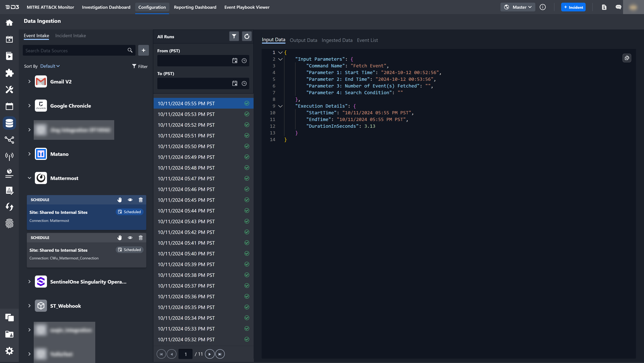Delete the first Mattermost schedule
Image resolution: width=644 pixels, height=363 pixels.
(x=141, y=200)
